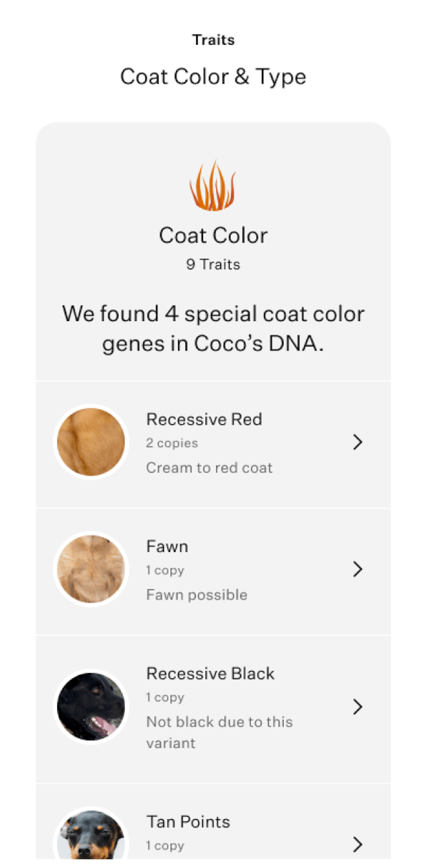The image size is (428, 868).
Task: Click the 9 Traits count text
Action: coord(214,264)
